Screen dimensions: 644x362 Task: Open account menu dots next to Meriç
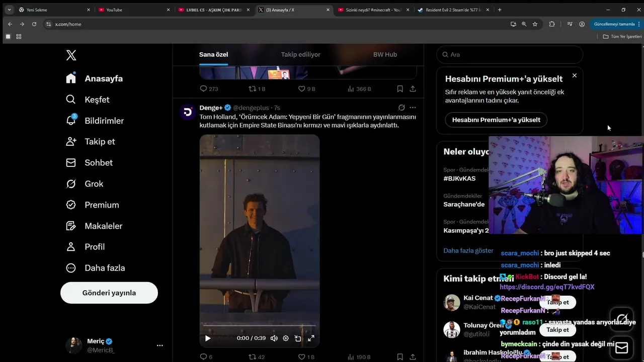tap(159, 345)
